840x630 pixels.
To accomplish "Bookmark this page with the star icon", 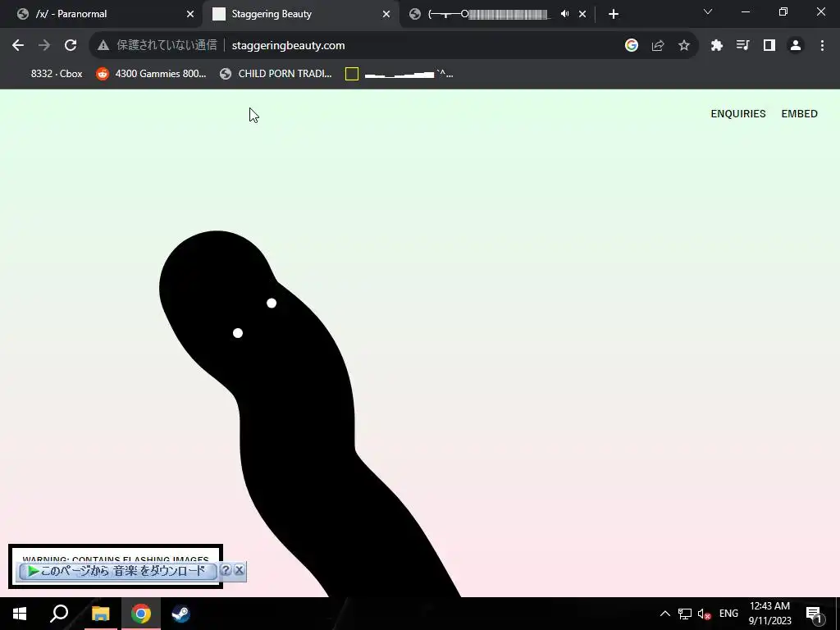I will (x=684, y=46).
